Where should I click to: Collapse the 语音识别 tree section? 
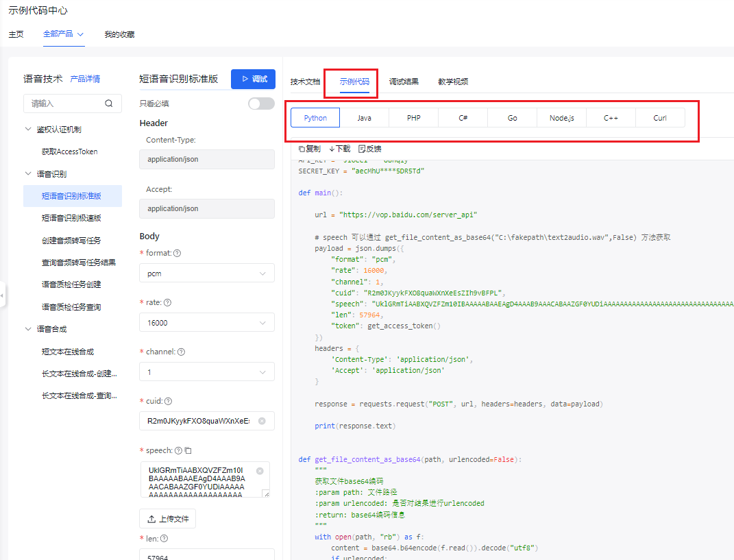pos(28,173)
